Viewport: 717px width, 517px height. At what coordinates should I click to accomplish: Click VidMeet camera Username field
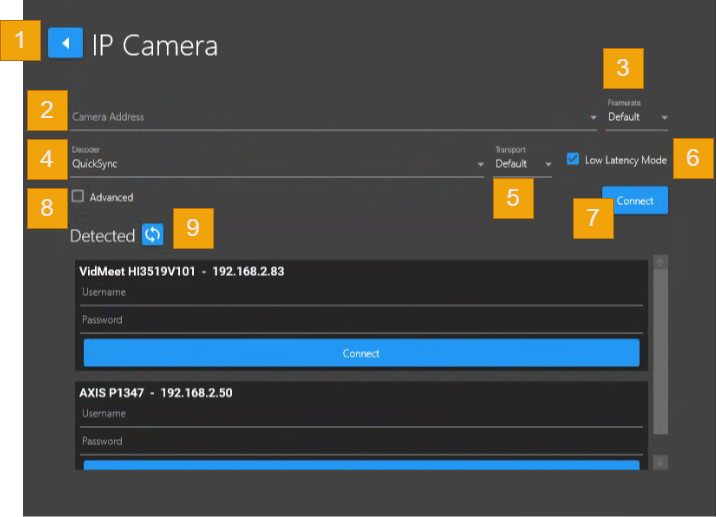coord(361,293)
